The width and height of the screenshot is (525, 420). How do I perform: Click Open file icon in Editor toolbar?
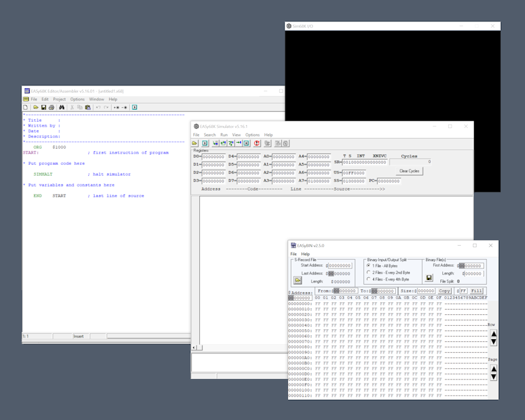click(36, 107)
